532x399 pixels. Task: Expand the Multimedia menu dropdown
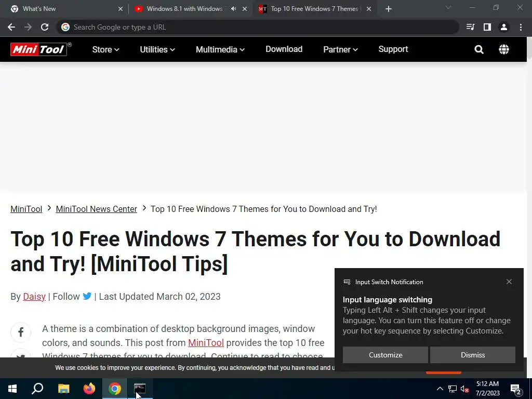[220, 49]
